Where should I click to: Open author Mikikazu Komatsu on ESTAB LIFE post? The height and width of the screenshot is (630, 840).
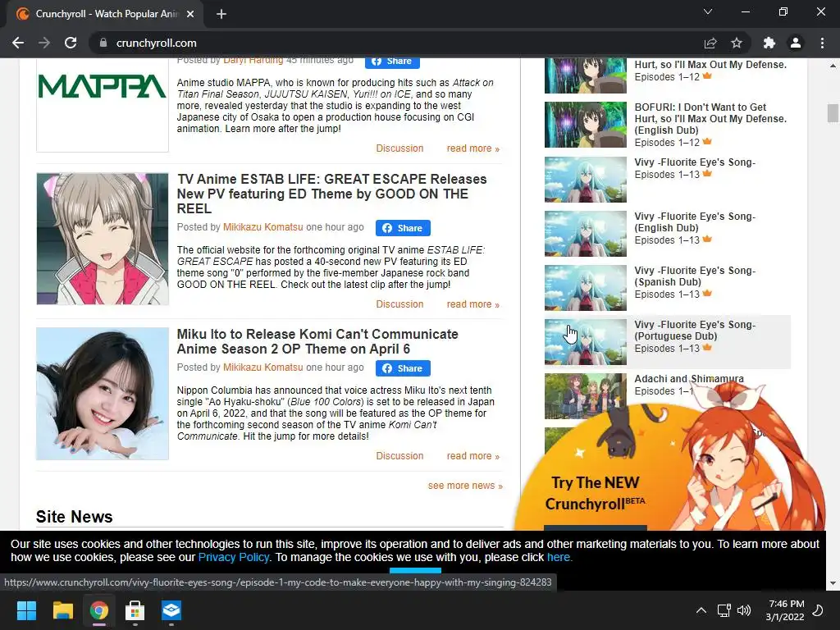[263, 227]
